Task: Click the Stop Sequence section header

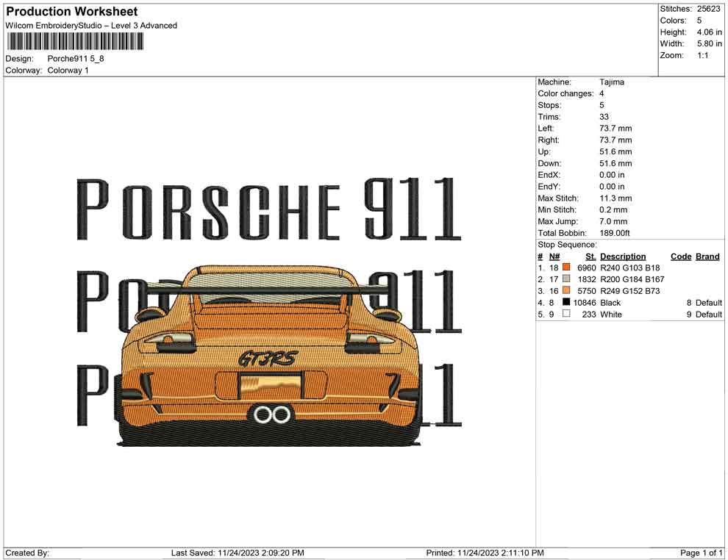Action: 568,244
